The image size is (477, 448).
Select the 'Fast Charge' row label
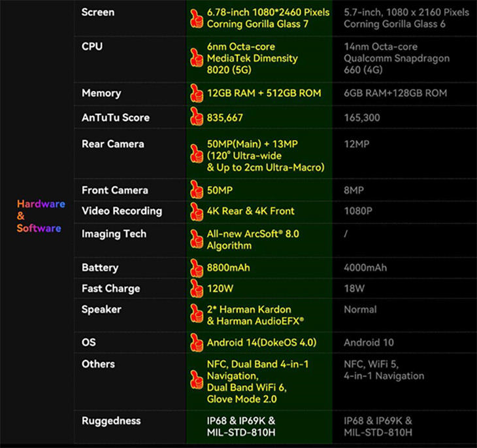110,288
